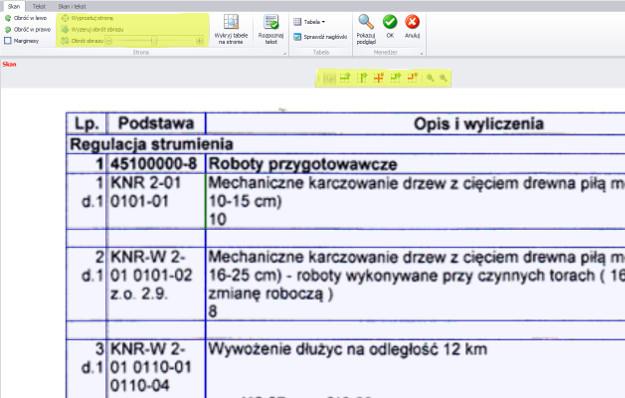Confirm with the green OK button
Viewport: 625px width, 398px height.
point(390,26)
